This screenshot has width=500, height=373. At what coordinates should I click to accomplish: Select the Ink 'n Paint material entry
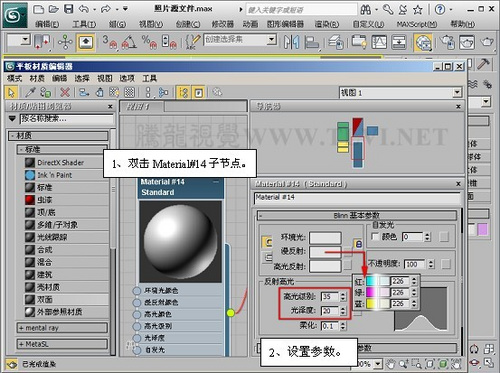66,175
